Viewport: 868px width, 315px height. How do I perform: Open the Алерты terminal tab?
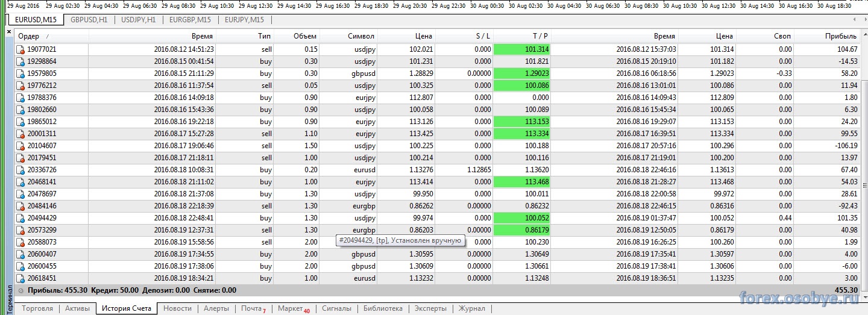[x=216, y=308]
